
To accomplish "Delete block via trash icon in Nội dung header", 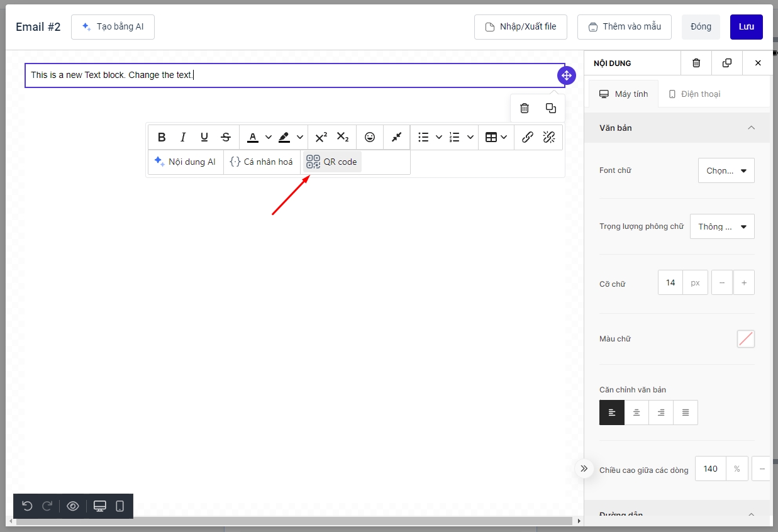I will [x=696, y=63].
